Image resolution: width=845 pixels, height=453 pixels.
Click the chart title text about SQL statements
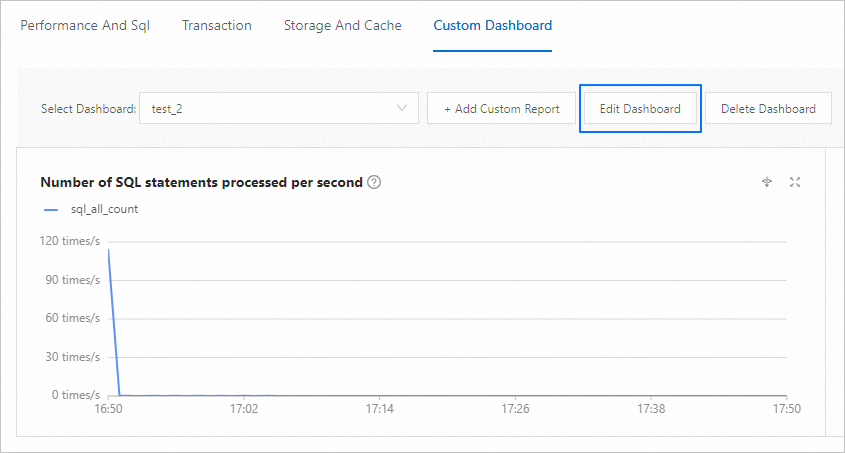click(x=201, y=182)
